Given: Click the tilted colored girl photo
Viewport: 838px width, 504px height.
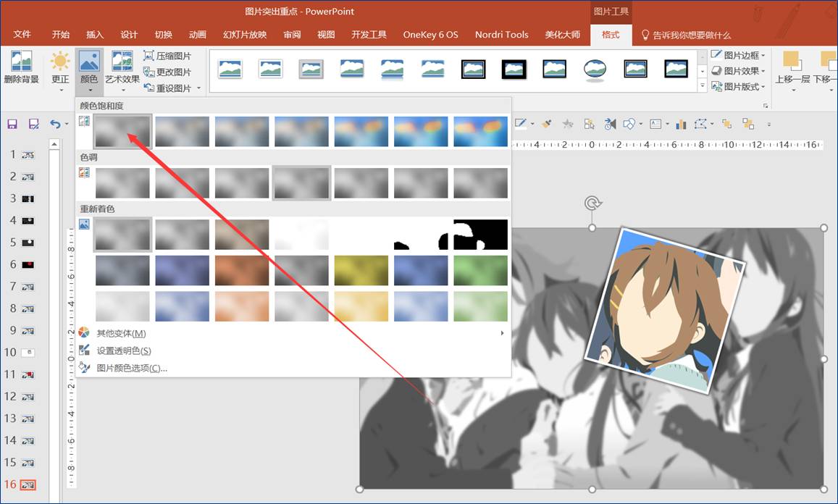Looking at the screenshot, I should coord(665,311).
